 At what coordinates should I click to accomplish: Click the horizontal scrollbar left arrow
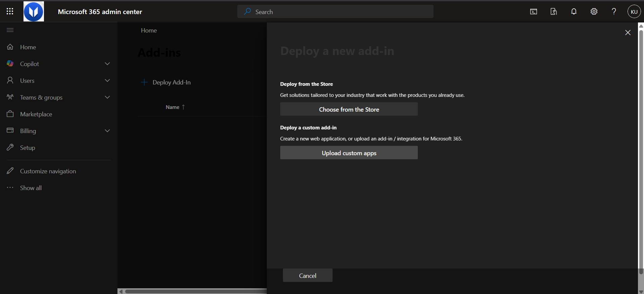[121, 291]
